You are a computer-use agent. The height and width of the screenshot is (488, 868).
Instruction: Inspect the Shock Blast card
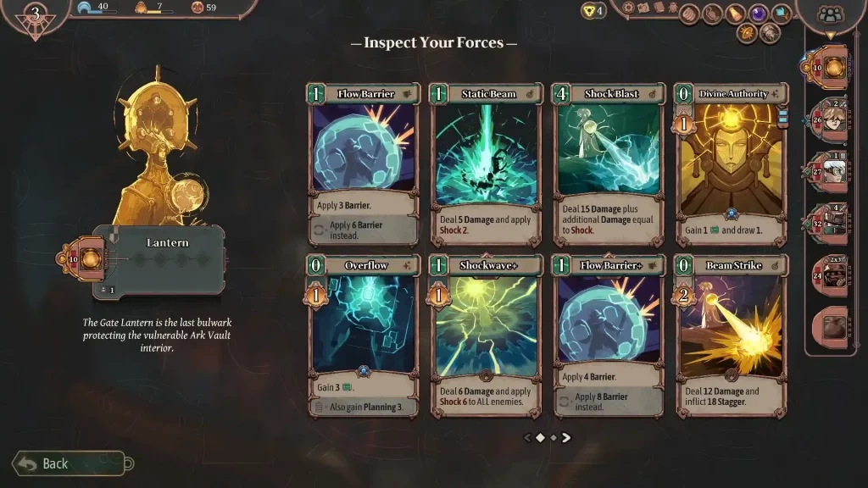tap(609, 165)
